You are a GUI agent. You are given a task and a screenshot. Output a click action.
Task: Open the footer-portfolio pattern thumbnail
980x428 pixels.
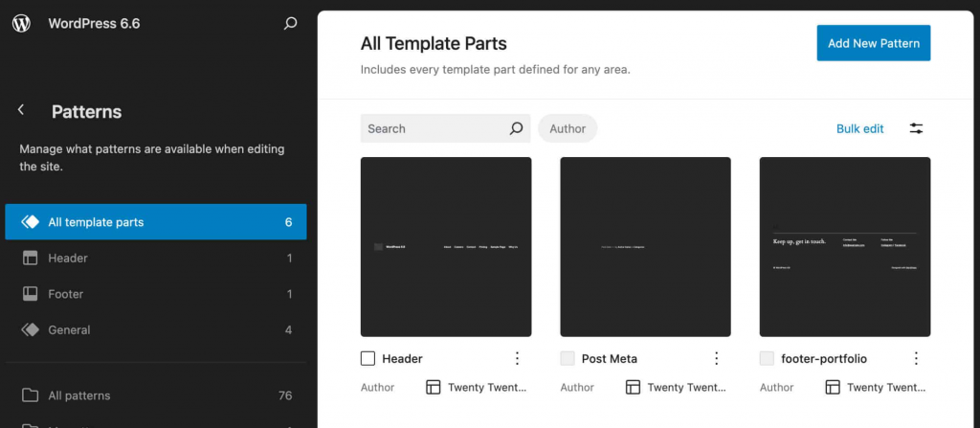coord(844,246)
